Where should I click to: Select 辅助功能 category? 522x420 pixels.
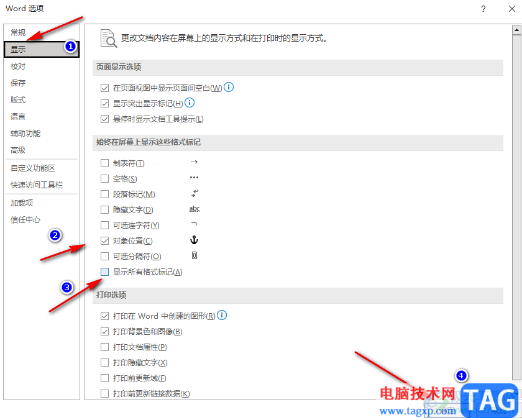coord(42,134)
